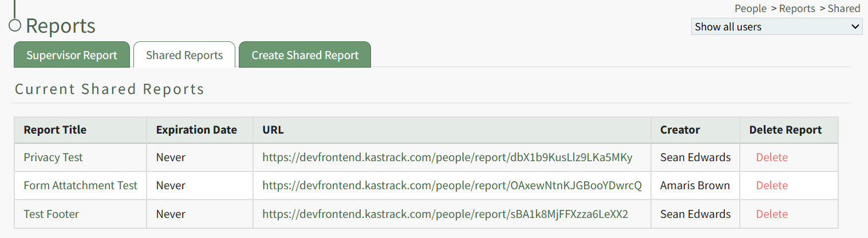868x238 pixels.
Task: Open the Privacy Test report
Action: point(53,157)
